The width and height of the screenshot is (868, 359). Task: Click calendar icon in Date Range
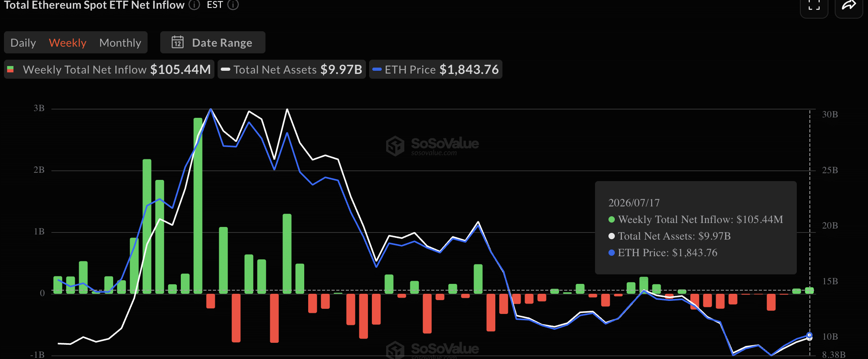pyautogui.click(x=177, y=42)
